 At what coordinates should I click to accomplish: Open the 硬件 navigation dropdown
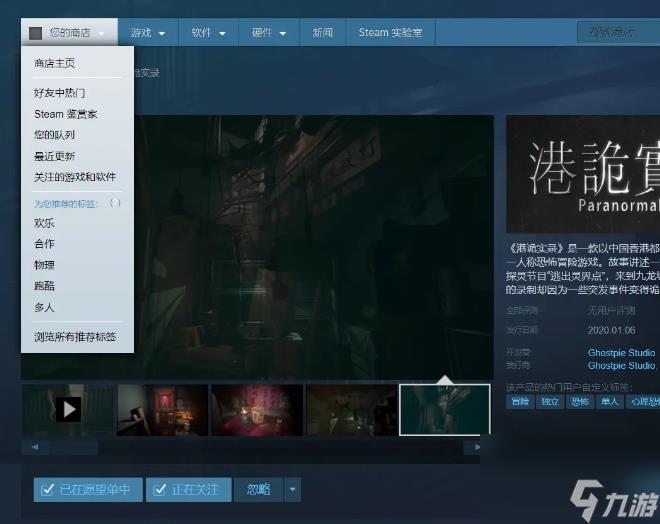pyautogui.click(x=269, y=33)
